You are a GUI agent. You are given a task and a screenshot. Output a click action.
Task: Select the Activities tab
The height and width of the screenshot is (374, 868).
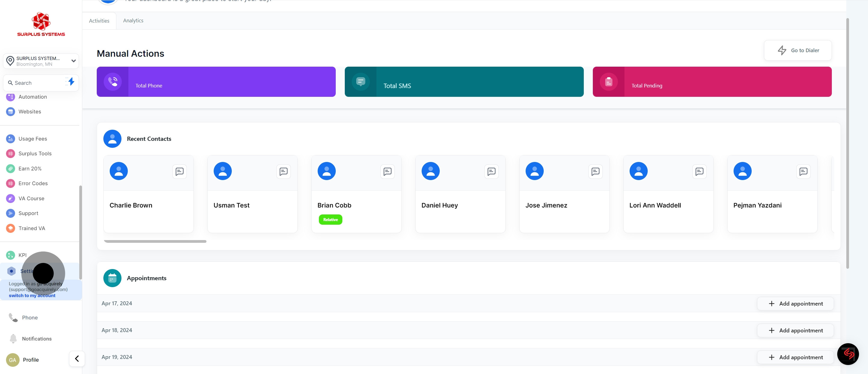(99, 21)
